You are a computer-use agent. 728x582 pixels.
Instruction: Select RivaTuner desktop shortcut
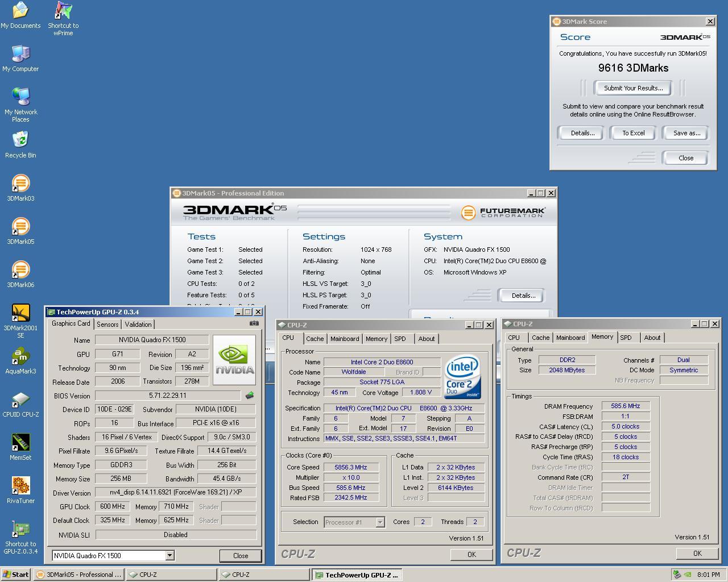click(20, 490)
